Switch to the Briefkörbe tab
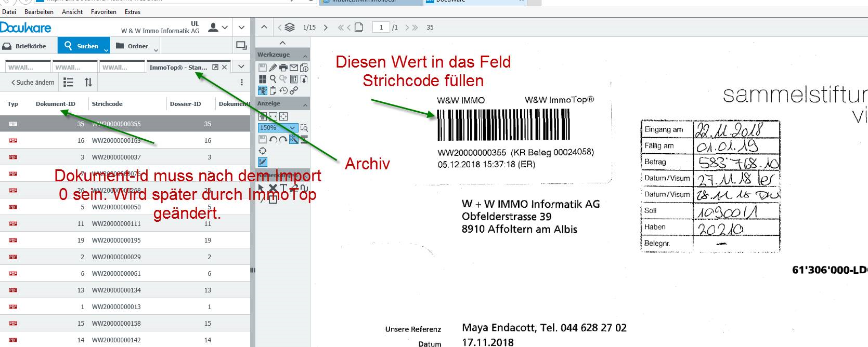 [25, 46]
